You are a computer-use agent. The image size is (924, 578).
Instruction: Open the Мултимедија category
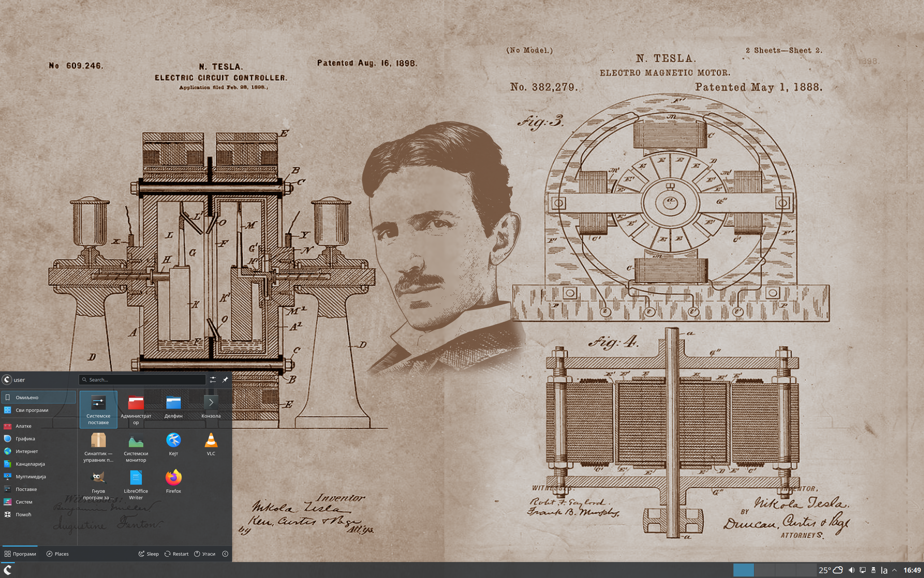pyautogui.click(x=39, y=476)
